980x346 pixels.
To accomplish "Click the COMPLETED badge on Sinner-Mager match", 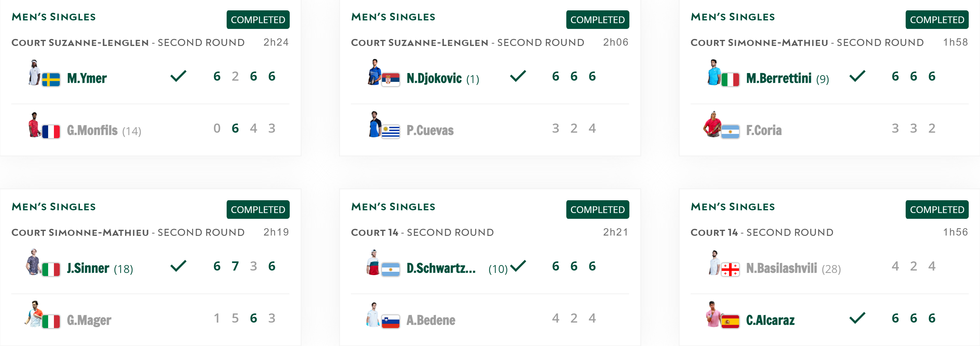I will coord(258,209).
